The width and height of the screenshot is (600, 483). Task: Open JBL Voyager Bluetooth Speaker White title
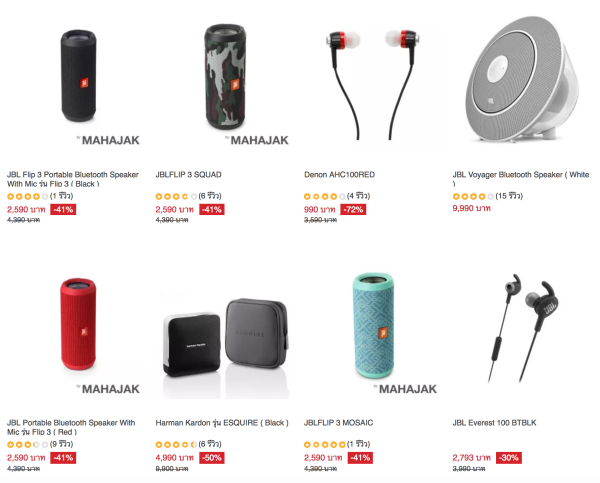point(521,179)
